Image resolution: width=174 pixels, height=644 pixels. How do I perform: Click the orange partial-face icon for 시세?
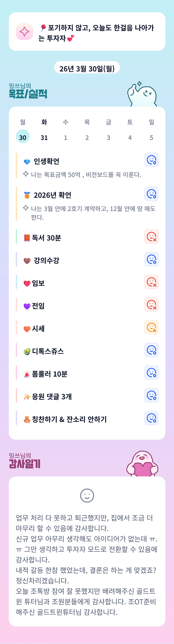pos(151,327)
